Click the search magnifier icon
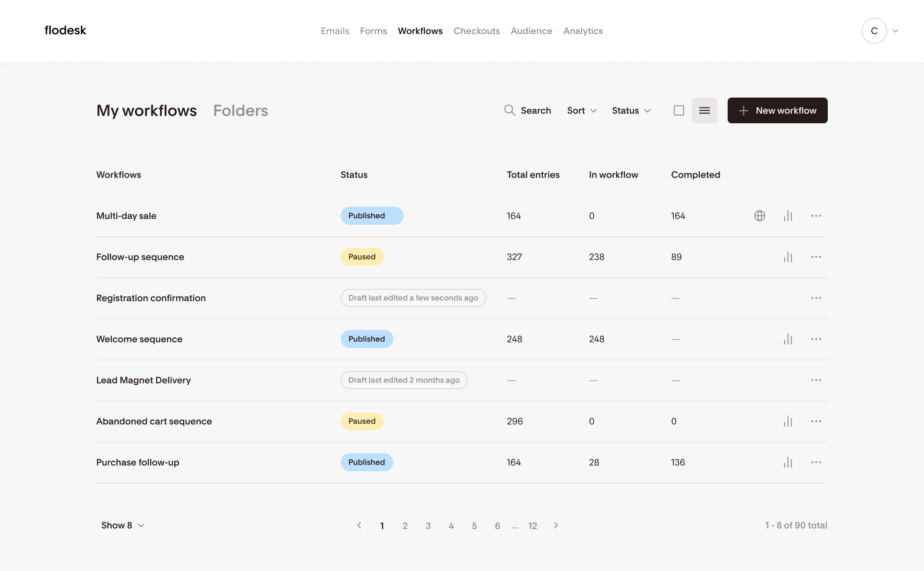Image resolution: width=924 pixels, height=571 pixels. click(509, 110)
